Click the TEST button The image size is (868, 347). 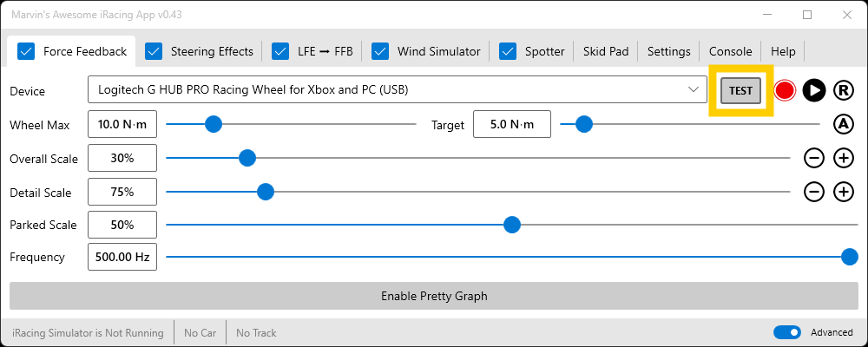coord(740,90)
